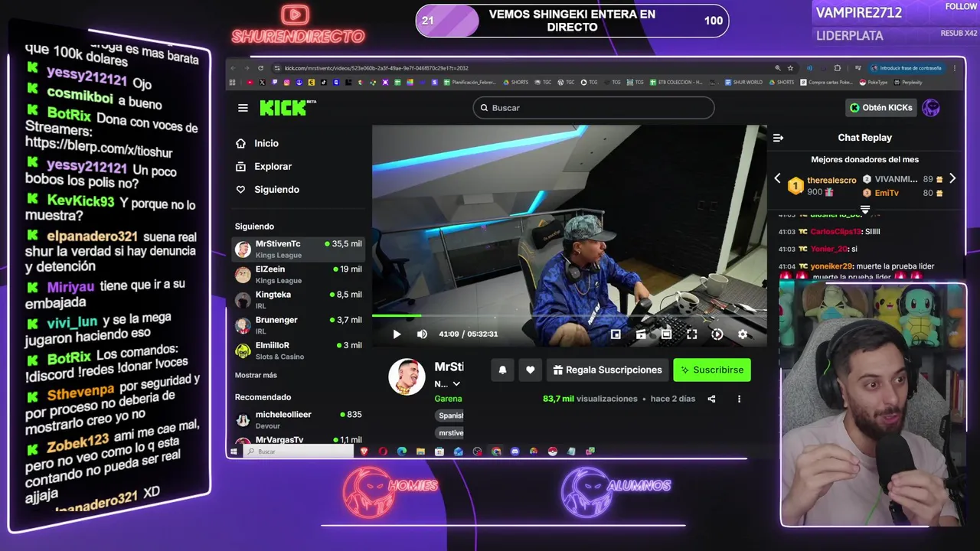Image resolution: width=980 pixels, height=551 pixels.
Task: Collapse the Chat Replay panel
Action: 778,138
